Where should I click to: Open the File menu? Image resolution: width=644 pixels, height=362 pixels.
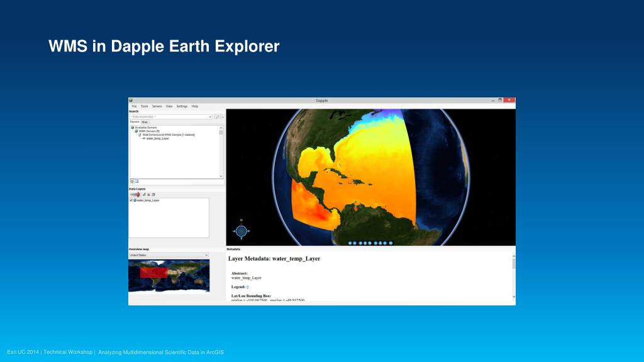135,106
